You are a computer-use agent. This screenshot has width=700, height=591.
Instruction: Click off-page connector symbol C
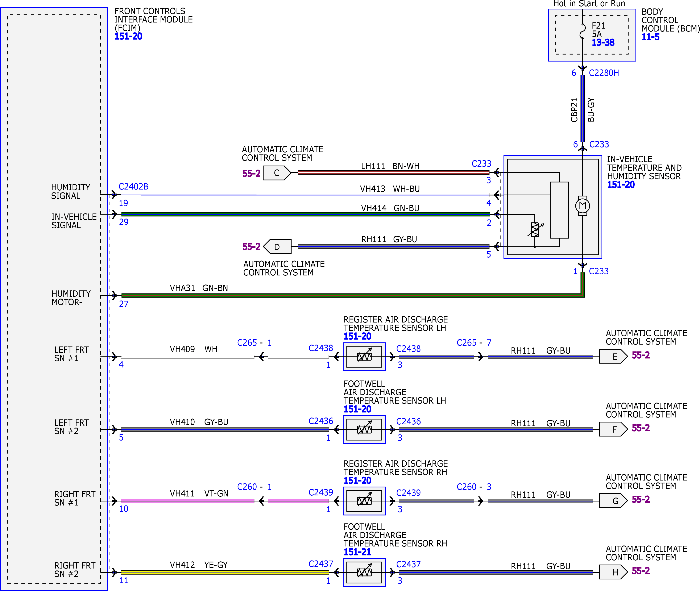pyautogui.click(x=277, y=173)
